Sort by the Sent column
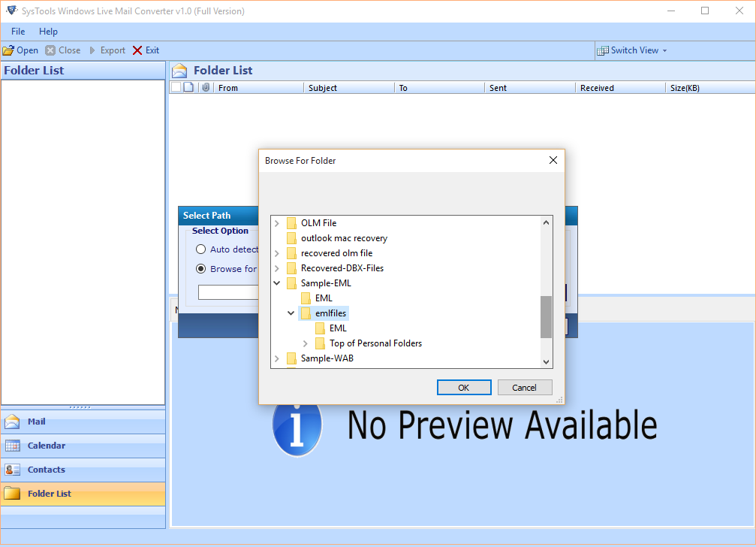The height and width of the screenshot is (547, 756). [530, 88]
